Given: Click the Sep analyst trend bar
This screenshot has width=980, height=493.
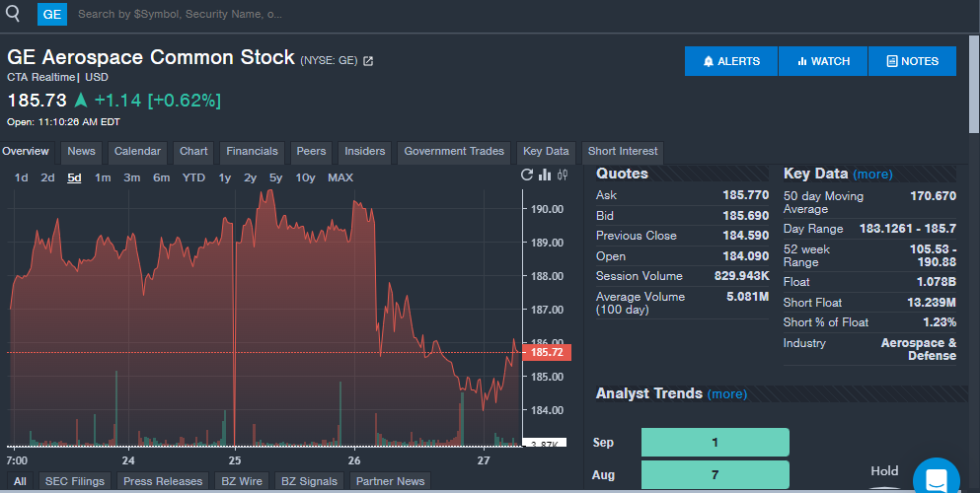Looking at the screenshot, I should coord(715,443).
